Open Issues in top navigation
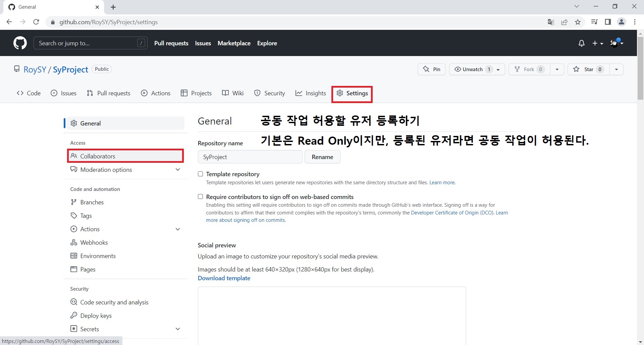This screenshot has width=644, height=345. click(203, 43)
